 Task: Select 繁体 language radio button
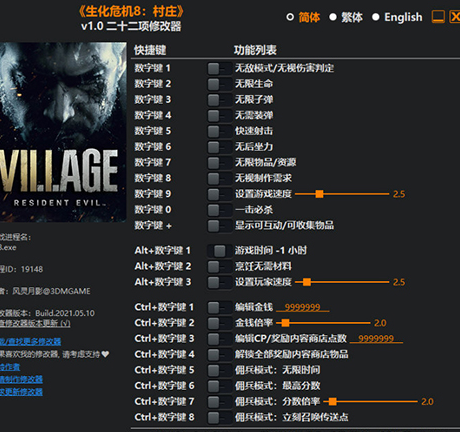click(x=333, y=17)
